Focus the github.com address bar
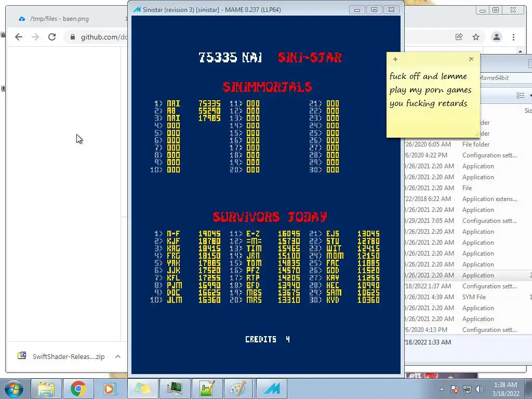The height and width of the screenshot is (399, 532). (x=103, y=37)
